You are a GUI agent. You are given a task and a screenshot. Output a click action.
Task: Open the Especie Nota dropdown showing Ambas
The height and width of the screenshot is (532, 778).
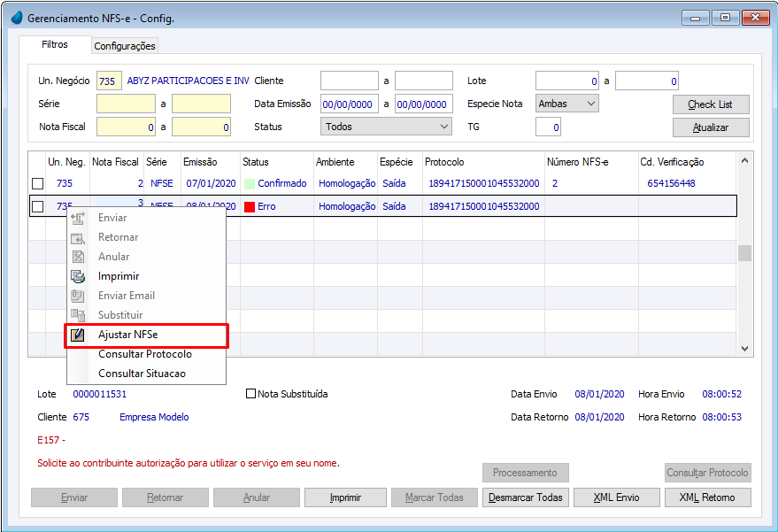coord(567,104)
